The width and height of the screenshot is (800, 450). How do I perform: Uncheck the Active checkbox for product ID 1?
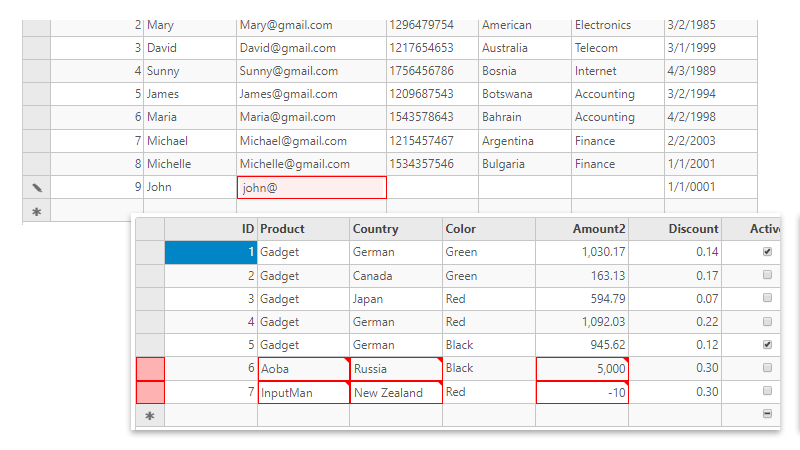tap(767, 252)
